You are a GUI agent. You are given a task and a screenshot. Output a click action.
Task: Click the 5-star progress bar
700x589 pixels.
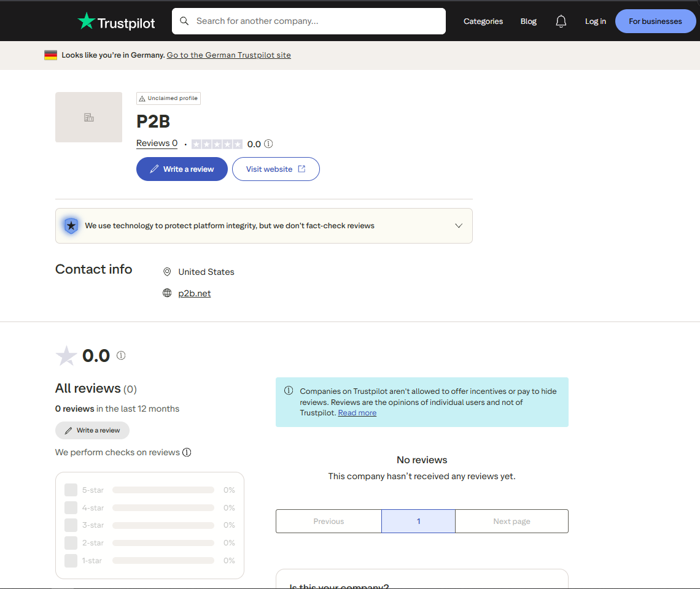(163, 490)
